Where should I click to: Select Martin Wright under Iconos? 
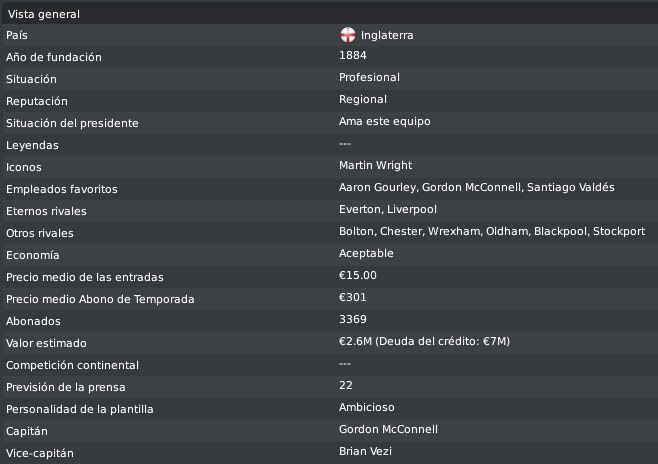[376, 165]
